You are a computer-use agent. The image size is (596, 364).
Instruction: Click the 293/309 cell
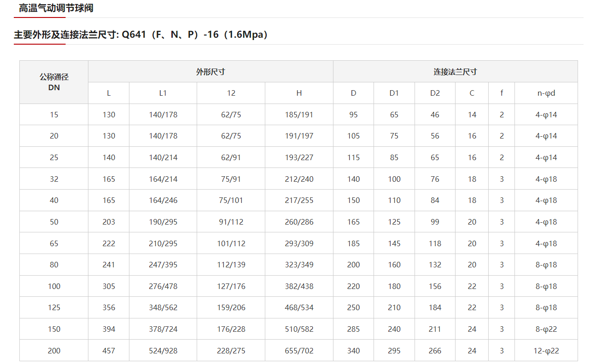[x=299, y=243]
